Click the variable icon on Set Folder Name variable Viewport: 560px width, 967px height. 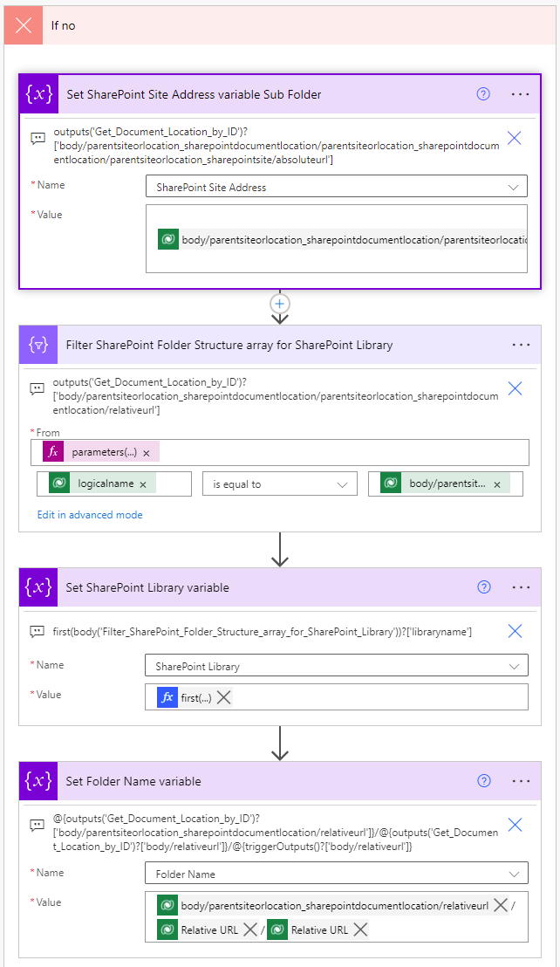38,781
